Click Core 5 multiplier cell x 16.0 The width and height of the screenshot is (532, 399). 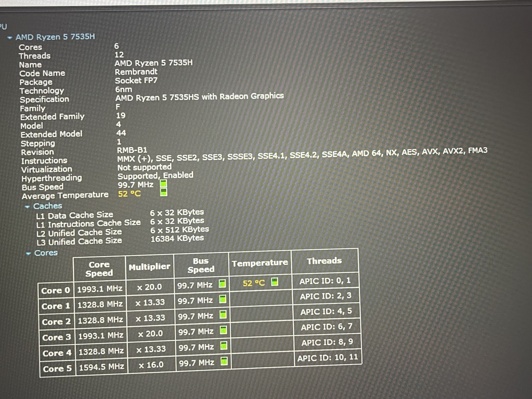(151, 365)
